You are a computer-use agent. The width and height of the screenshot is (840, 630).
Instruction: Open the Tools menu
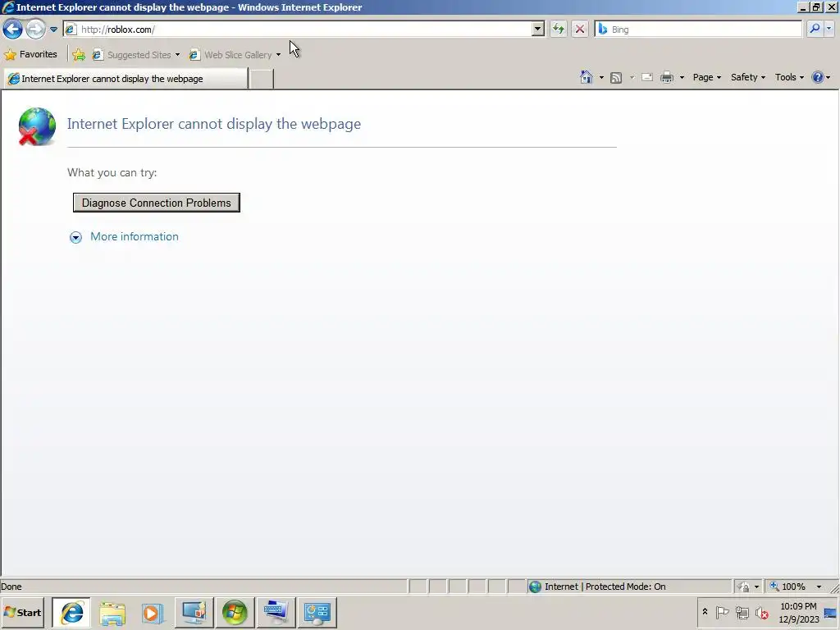coord(789,77)
